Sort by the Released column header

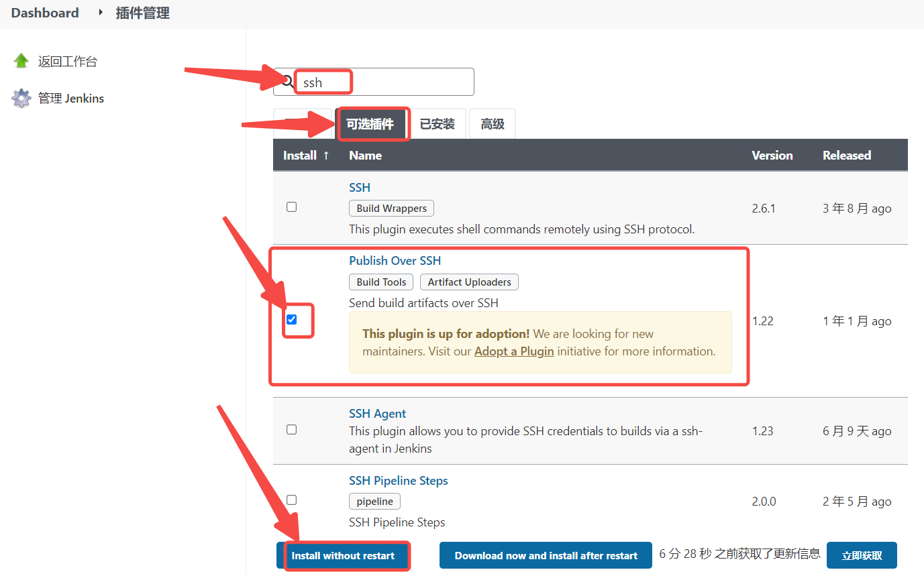pyautogui.click(x=847, y=155)
